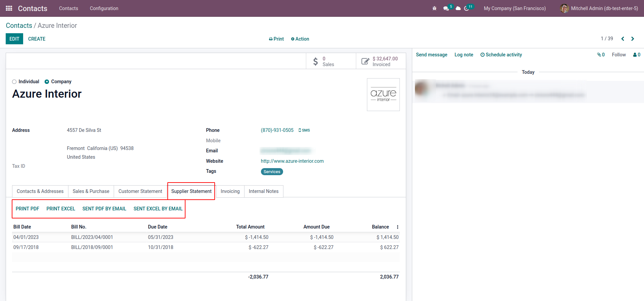The image size is (644, 301).
Task: Click Schedule activity
Action: [501, 55]
